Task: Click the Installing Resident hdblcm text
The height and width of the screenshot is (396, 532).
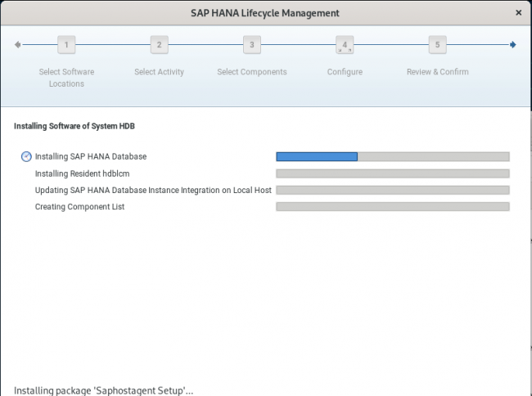Action: point(82,173)
